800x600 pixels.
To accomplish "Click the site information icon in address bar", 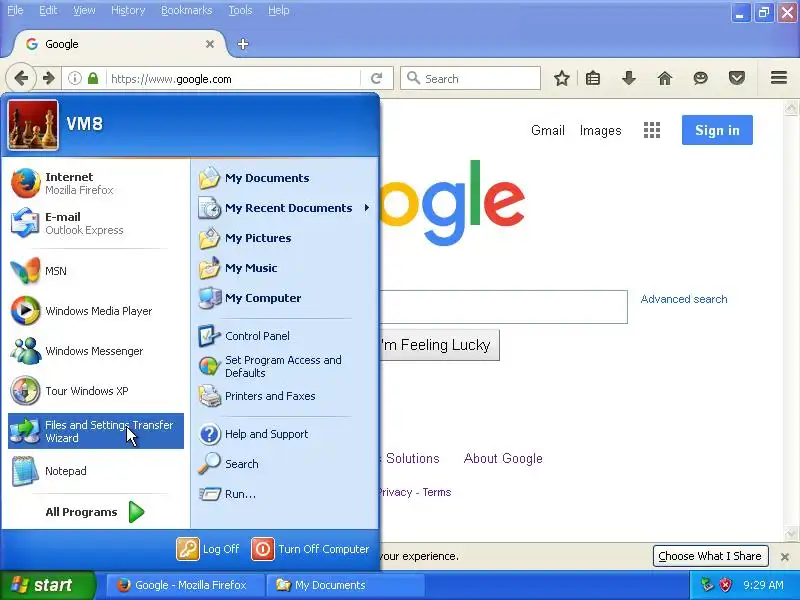I will click(x=75, y=79).
